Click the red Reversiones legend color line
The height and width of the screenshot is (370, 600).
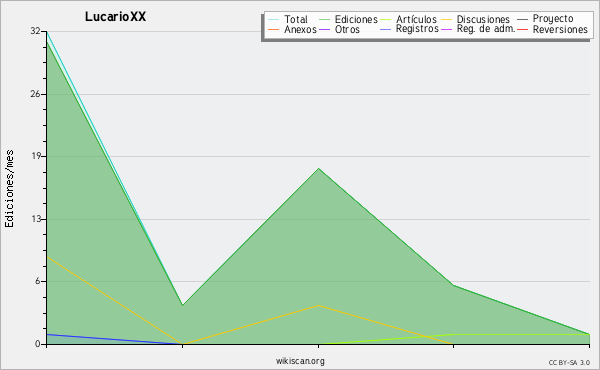[x=522, y=29]
